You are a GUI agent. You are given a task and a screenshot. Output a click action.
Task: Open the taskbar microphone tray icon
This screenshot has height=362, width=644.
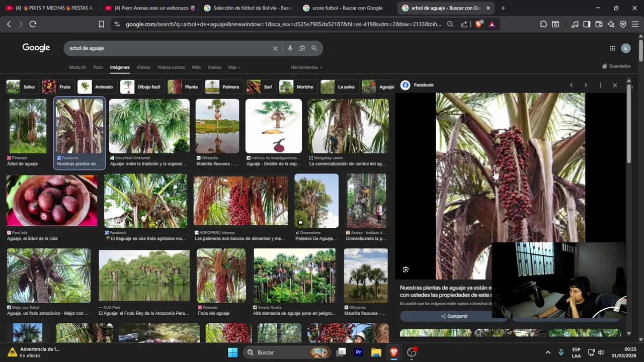561,352
